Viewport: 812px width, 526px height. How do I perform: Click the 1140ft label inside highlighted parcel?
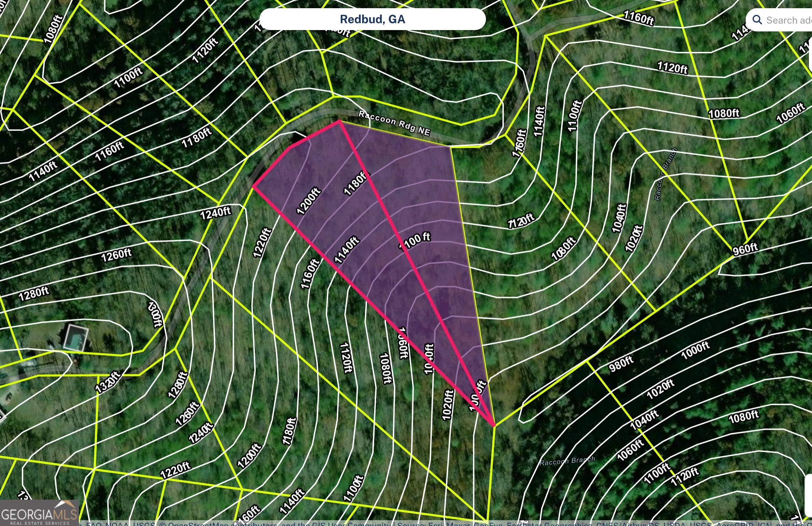(347, 250)
